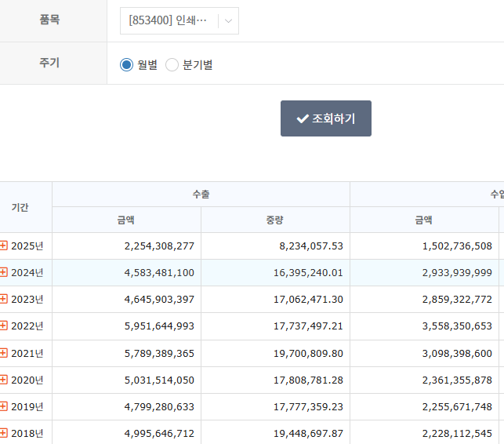Click the [853400] 인쇄 item selection field
This screenshot has height=444, width=504.
tap(168, 21)
